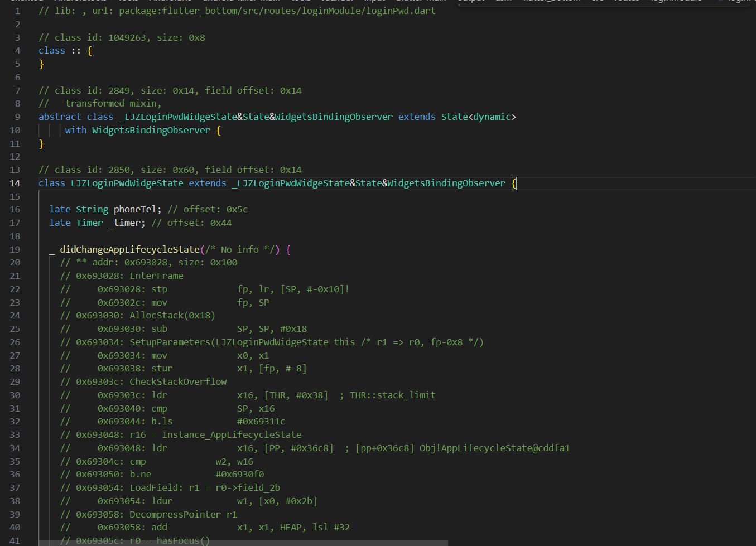Click the '[fp, #-8]' operand
Screen dimensions: 756x546
pos(283,368)
